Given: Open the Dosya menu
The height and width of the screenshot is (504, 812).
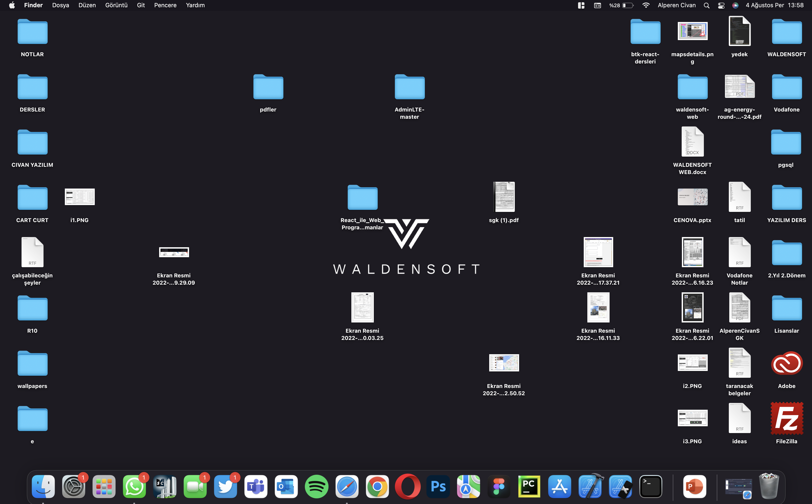Looking at the screenshot, I should point(61,5).
